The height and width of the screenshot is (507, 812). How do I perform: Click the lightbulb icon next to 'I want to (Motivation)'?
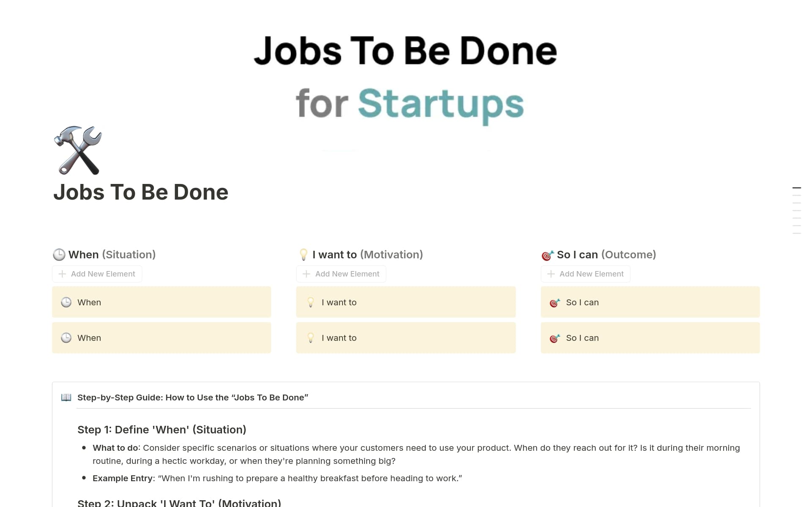coord(304,254)
